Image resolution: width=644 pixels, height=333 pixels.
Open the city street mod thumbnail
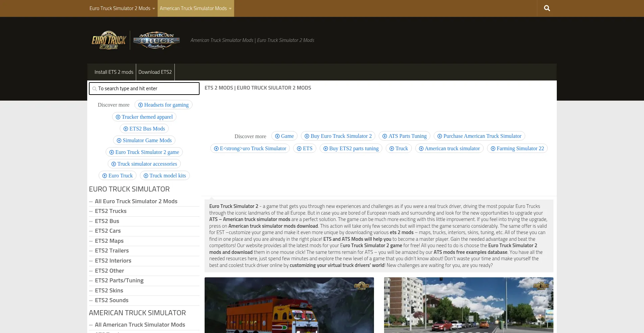pyautogui.click(x=469, y=305)
